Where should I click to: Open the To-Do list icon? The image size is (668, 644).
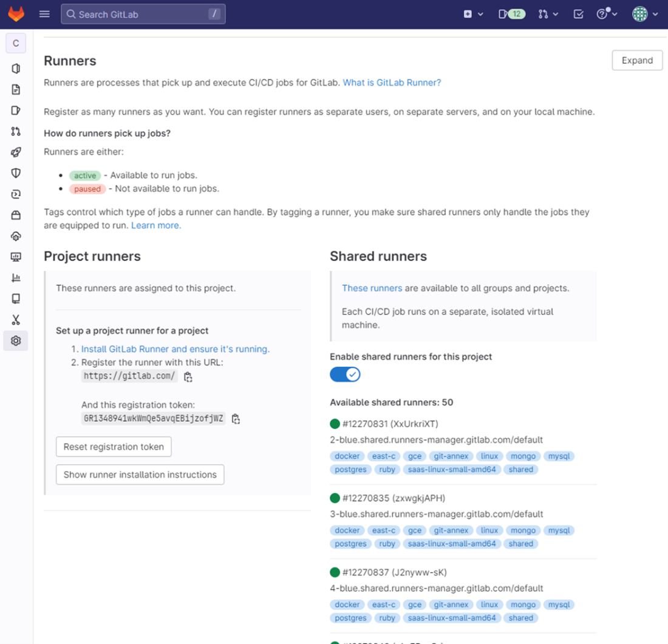pos(578,14)
